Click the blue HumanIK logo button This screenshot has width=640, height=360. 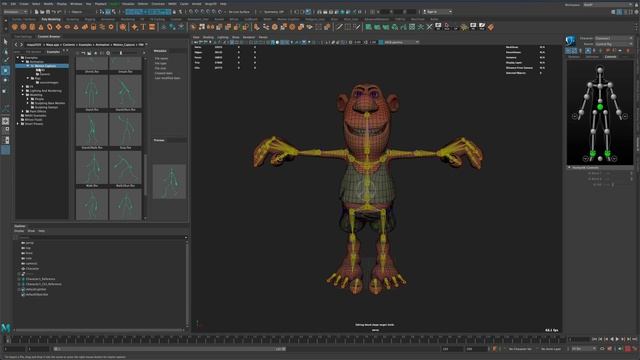pos(571,40)
